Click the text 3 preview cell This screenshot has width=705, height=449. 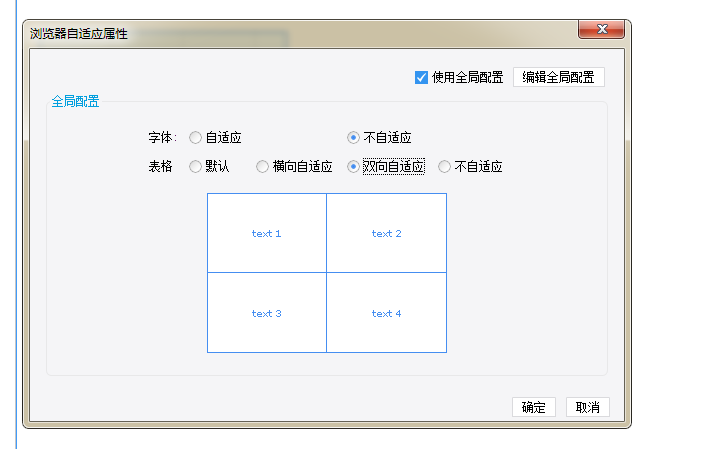click(267, 313)
